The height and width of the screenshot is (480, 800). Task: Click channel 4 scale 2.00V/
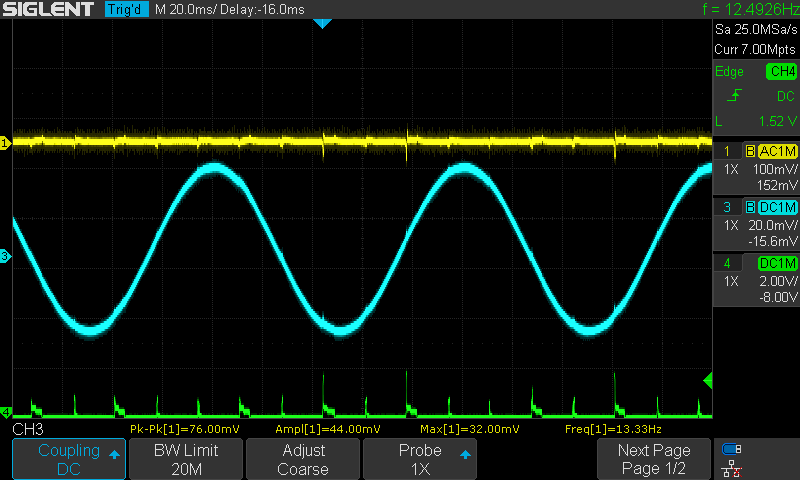[779, 282]
